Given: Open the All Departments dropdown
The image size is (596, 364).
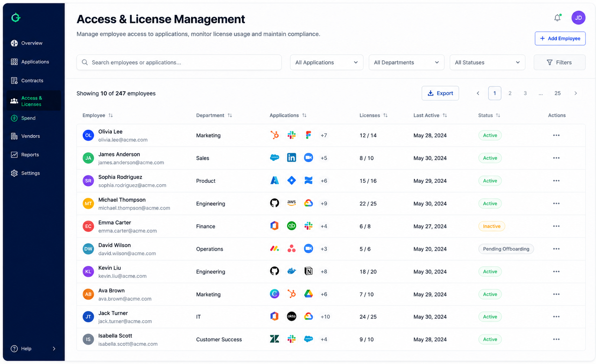Looking at the screenshot, I should pyautogui.click(x=406, y=62).
